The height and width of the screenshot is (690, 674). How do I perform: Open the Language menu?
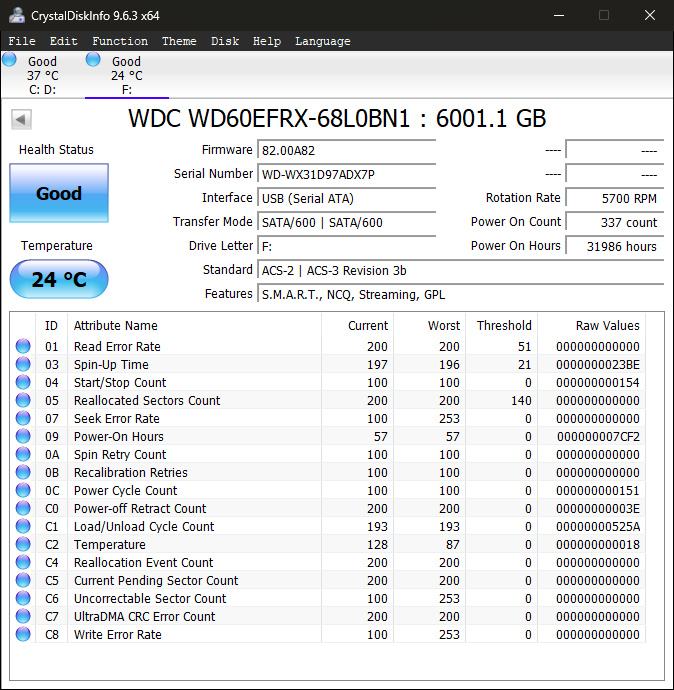pyautogui.click(x=322, y=41)
